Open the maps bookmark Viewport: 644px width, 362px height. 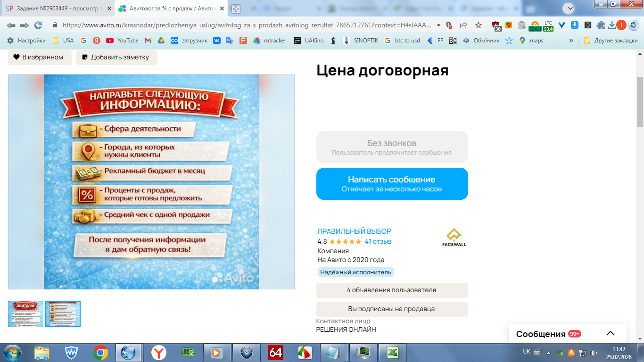point(531,41)
